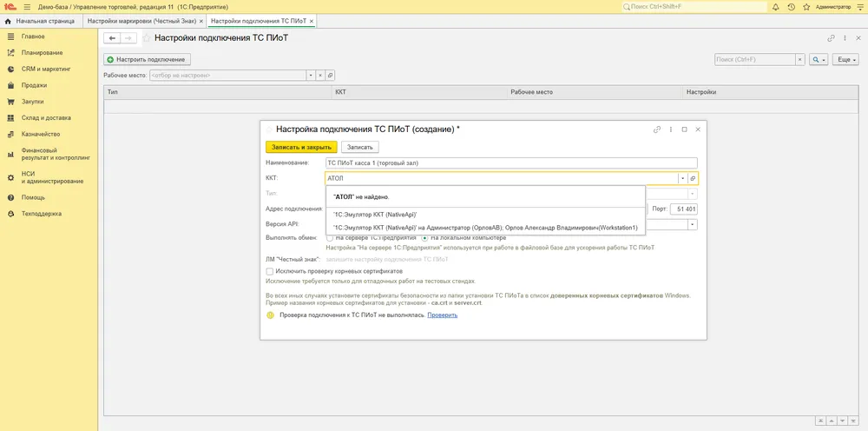Open the Продажи section in sidebar
Screen dimensions: 868x431
tap(34, 85)
